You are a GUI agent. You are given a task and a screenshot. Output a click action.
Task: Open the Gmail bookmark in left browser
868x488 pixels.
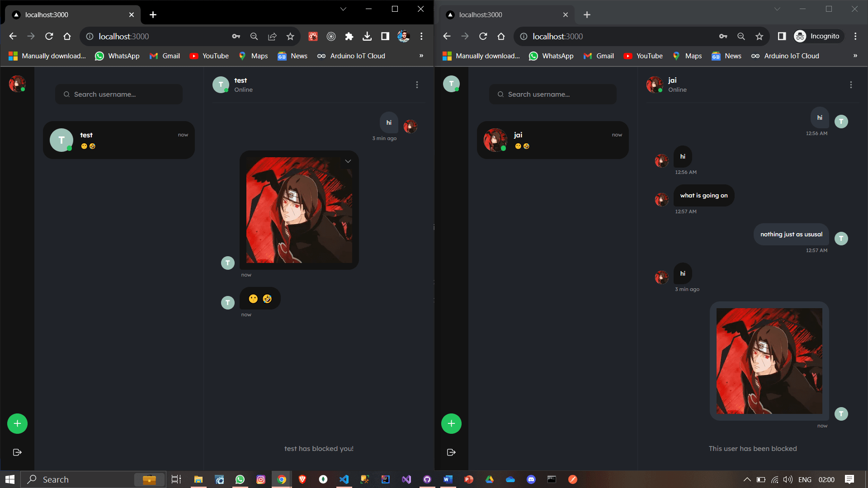click(165, 56)
